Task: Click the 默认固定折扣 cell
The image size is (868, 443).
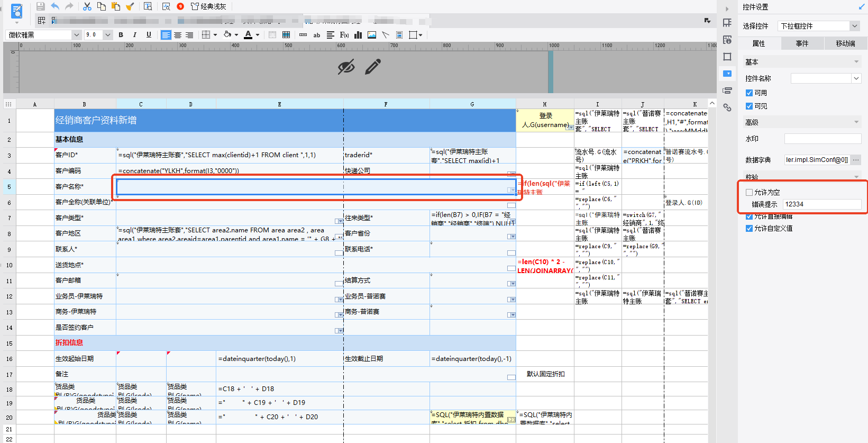Action: pyautogui.click(x=545, y=374)
